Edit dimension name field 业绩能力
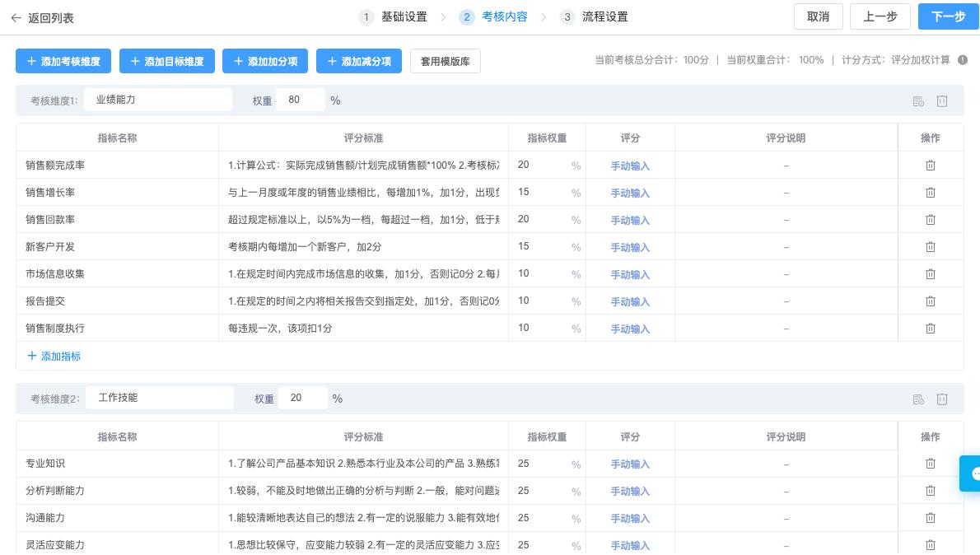 point(158,100)
